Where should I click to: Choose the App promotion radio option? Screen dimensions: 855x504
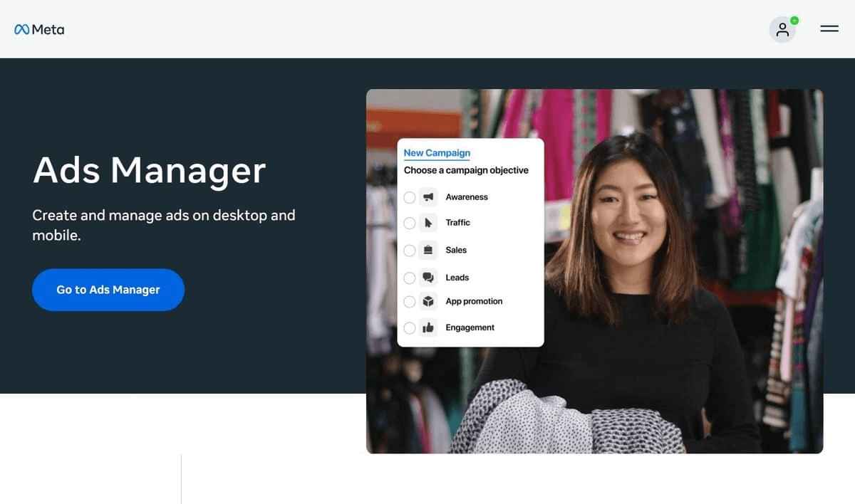(x=409, y=301)
